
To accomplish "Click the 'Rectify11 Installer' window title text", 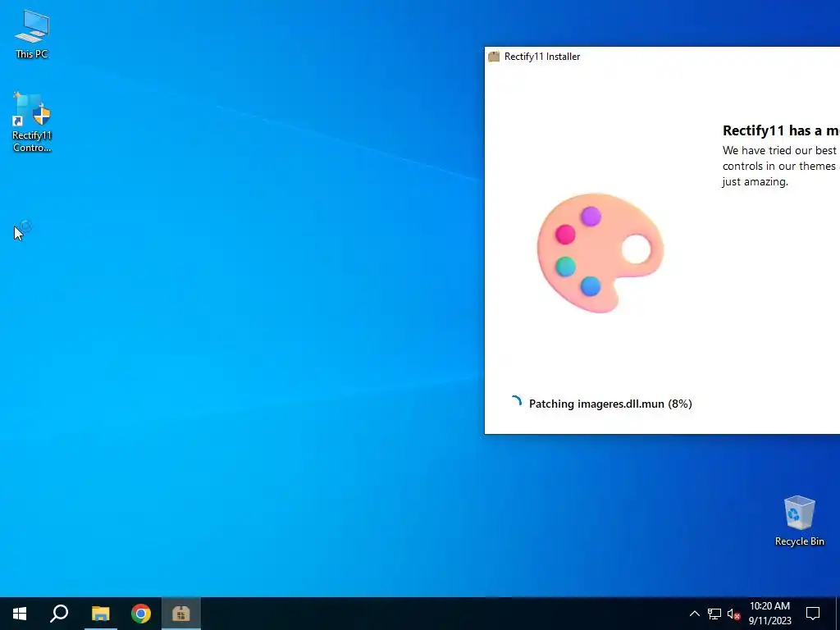I will [542, 57].
